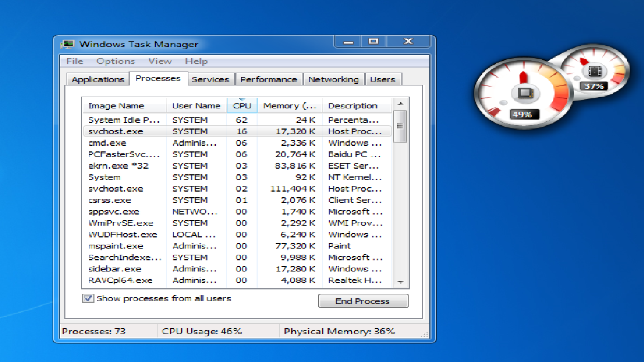Viewport: 644px width, 362px height.
Task: Sort by User Name column header
Action: 196,106
